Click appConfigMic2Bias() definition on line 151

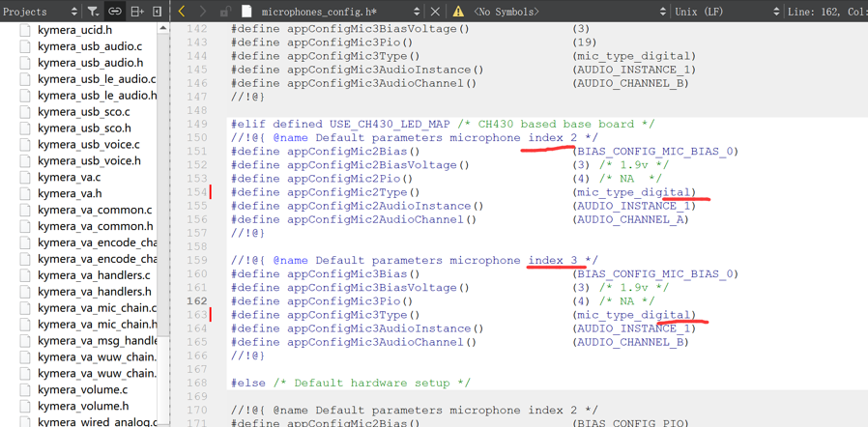(354, 151)
